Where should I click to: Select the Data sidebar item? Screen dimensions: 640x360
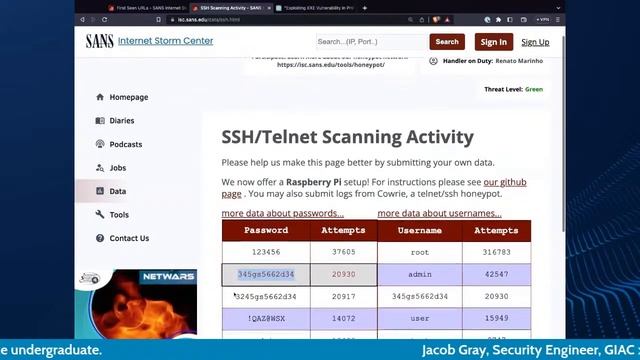click(118, 191)
